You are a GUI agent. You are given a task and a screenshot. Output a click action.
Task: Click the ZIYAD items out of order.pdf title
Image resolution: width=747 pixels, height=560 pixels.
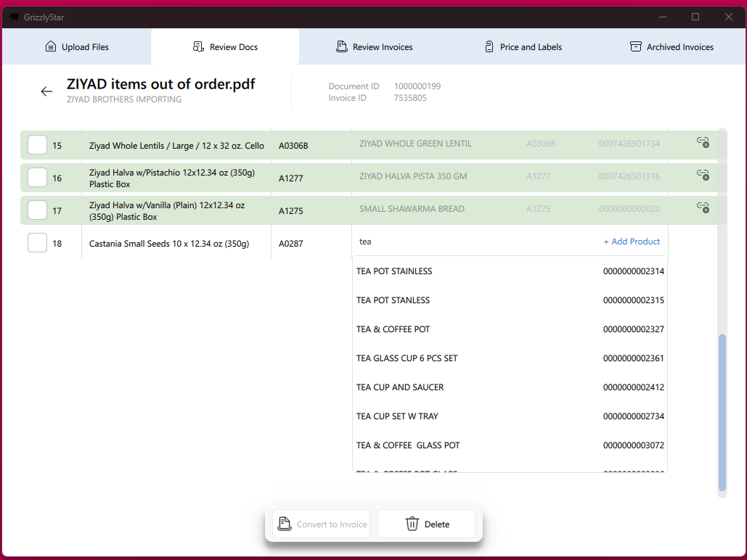(161, 84)
